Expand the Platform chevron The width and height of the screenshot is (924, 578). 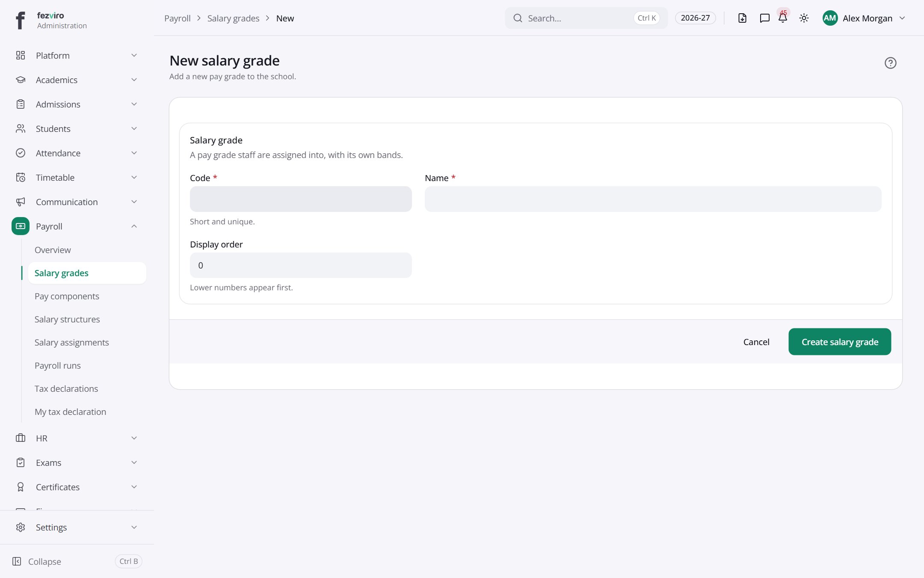134,55
